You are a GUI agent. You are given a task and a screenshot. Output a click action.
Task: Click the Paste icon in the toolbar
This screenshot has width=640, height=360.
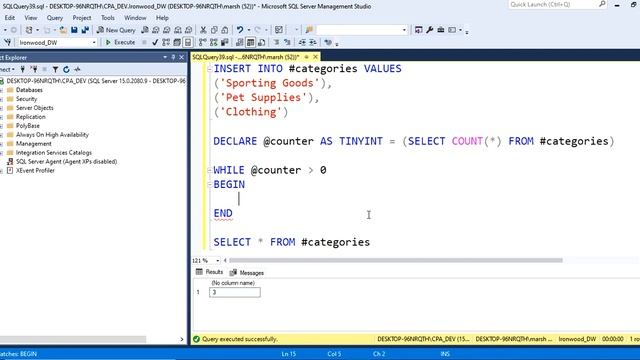click(225, 30)
